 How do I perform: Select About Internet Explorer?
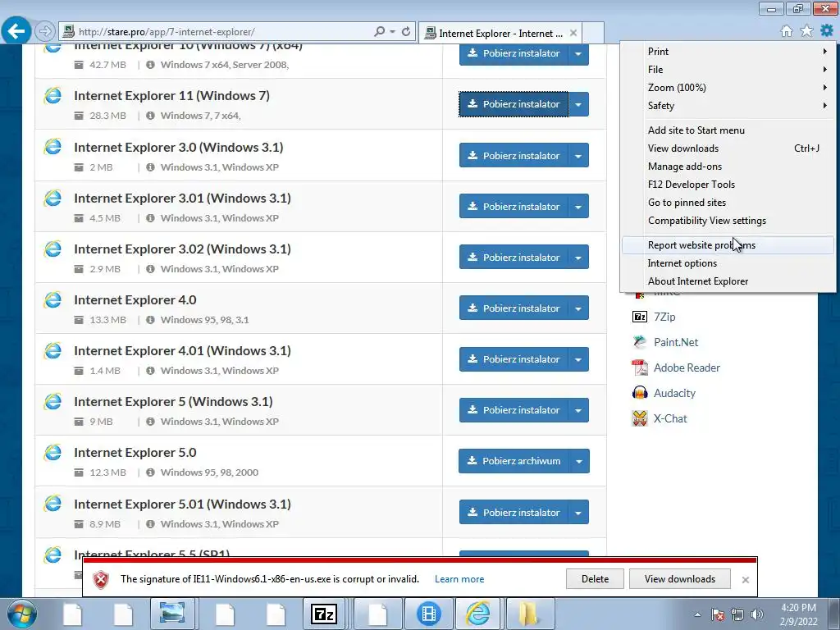728,281
